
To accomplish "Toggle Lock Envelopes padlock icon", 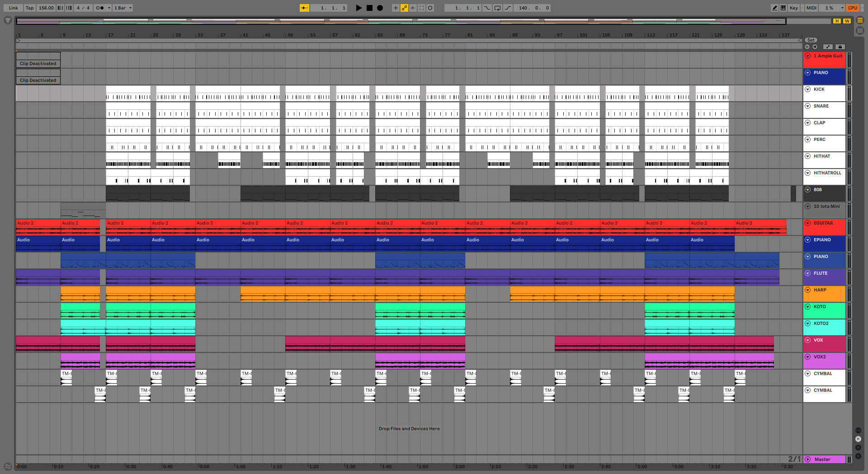I will pos(840,47).
